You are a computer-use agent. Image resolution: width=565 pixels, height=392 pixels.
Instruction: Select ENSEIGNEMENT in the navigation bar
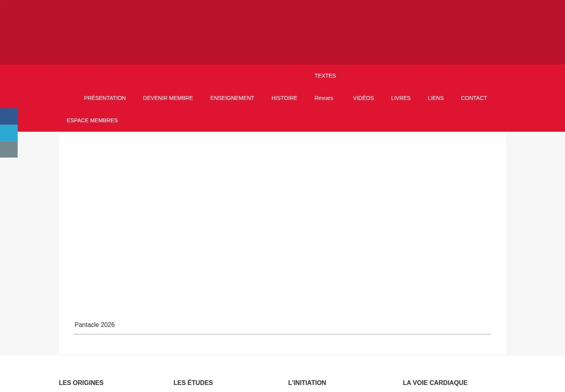point(232,98)
